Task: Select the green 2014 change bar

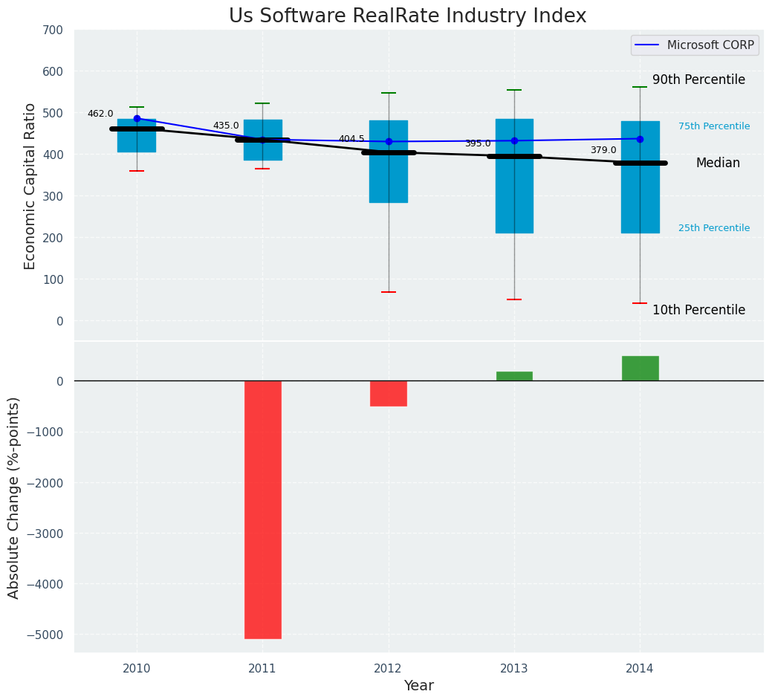Action: point(640,369)
